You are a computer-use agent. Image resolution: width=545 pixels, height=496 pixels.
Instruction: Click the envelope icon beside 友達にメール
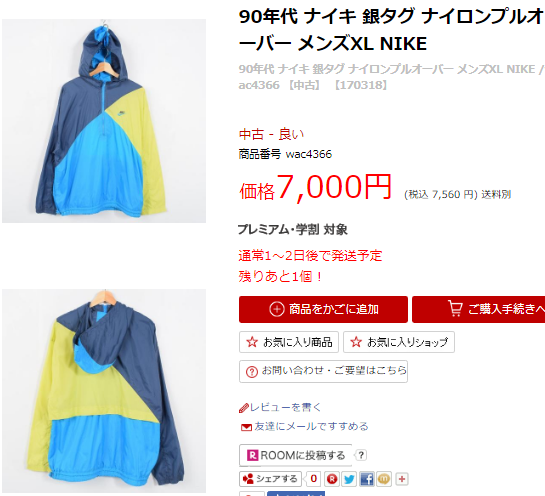tap(246, 427)
